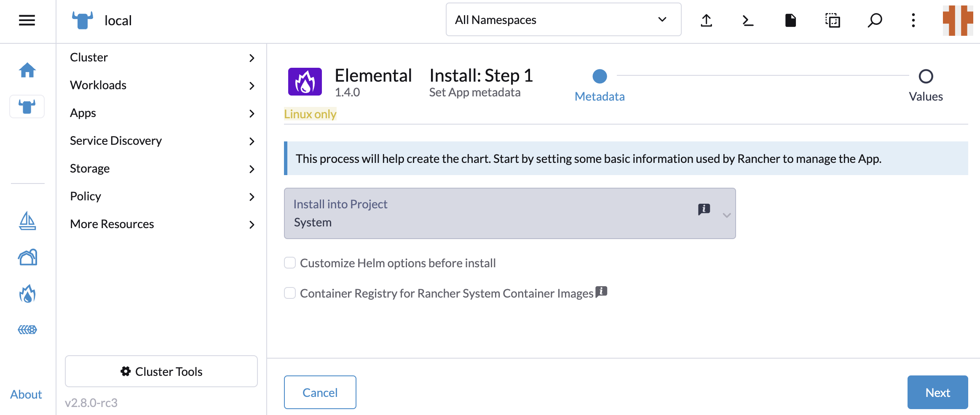Click the Values step progress circle
The height and width of the screenshot is (415, 980).
pyautogui.click(x=926, y=76)
